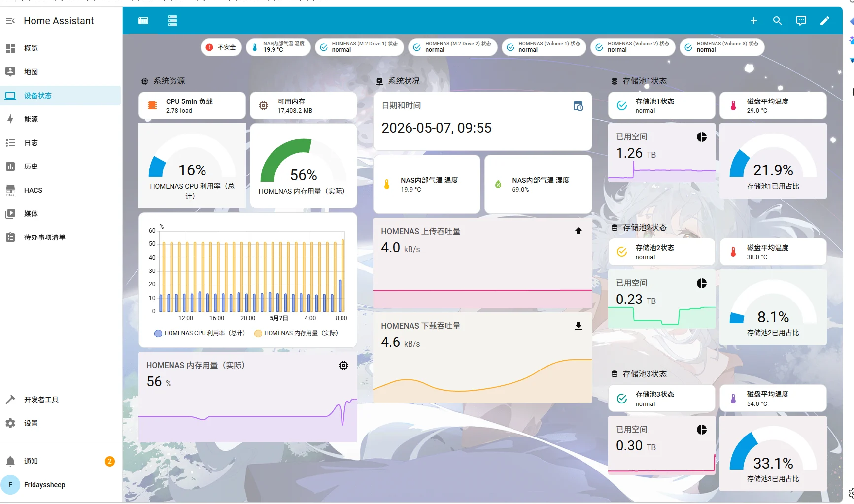The image size is (854, 504).
Task: Click the 可用内存 memory icon
Action: [264, 105]
